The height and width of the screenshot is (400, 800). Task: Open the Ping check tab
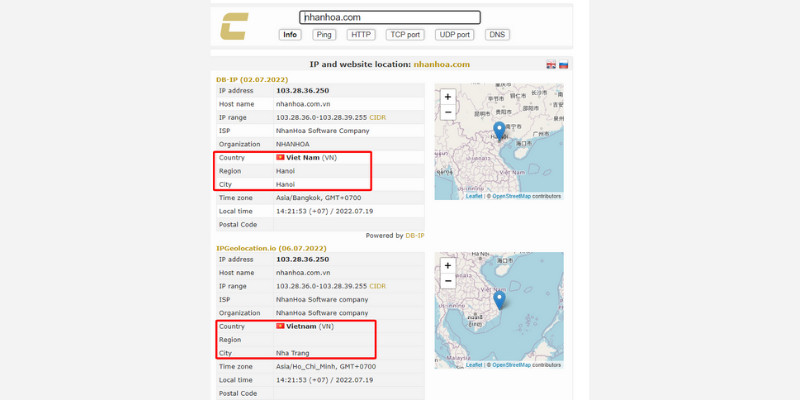pyautogui.click(x=324, y=35)
